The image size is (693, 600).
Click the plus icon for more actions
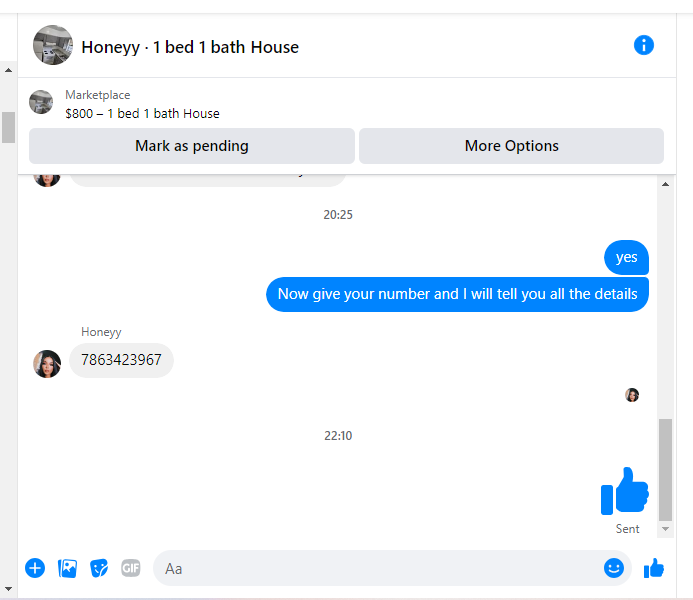point(35,568)
